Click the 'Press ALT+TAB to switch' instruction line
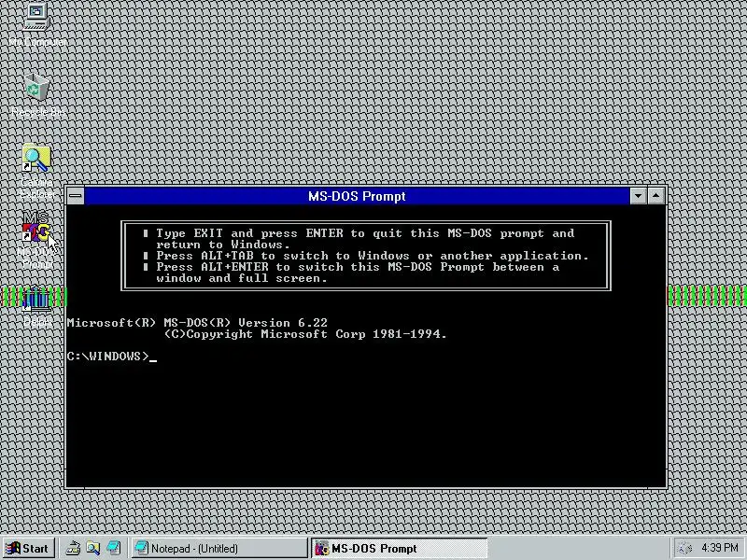 tap(366, 256)
